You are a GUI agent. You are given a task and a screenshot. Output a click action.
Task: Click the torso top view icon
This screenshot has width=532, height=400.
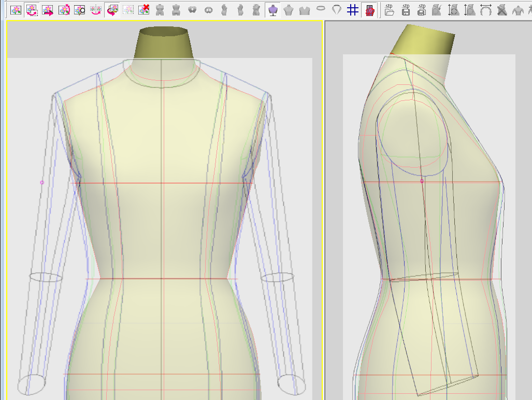click(192, 10)
